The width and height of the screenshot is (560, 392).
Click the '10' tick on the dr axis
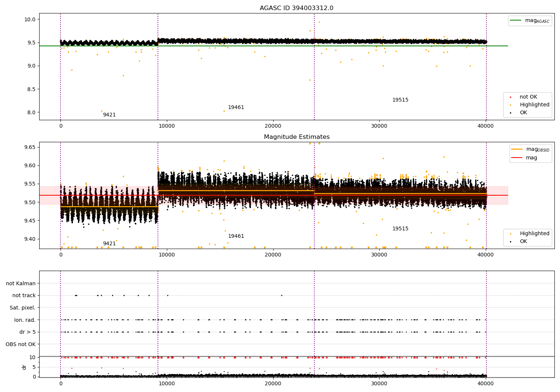click(x=32, y=357)
